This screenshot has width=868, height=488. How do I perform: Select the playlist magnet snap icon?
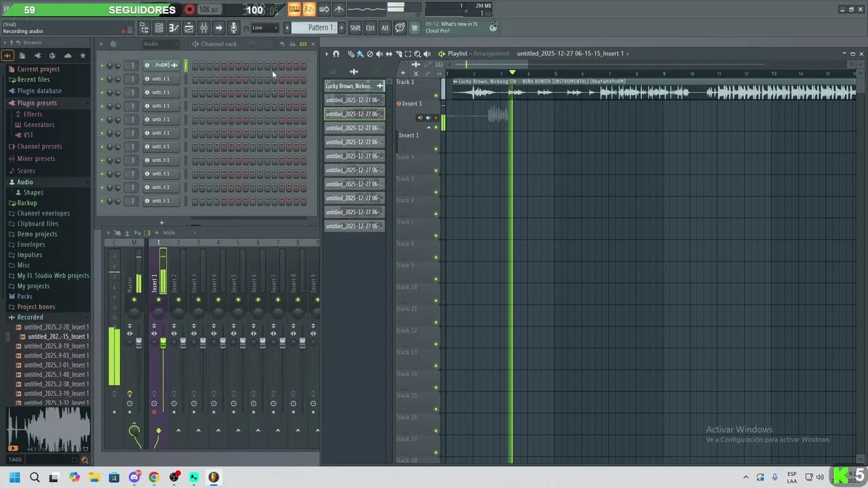pyautogui.click(x=336, y=54)
